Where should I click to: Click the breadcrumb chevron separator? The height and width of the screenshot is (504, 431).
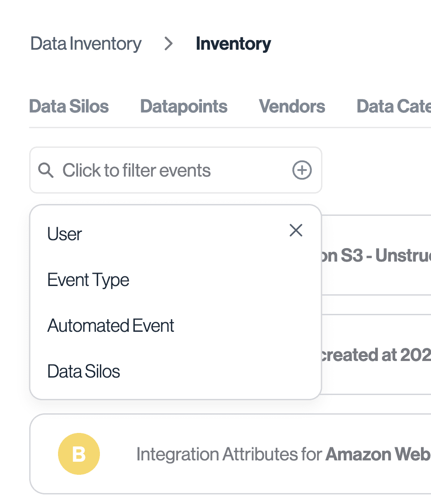(168, 44)
